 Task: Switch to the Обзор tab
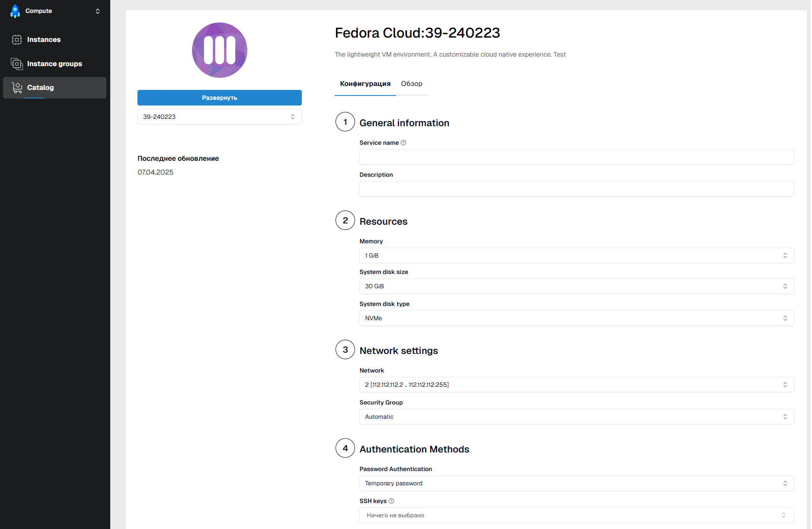412,84
